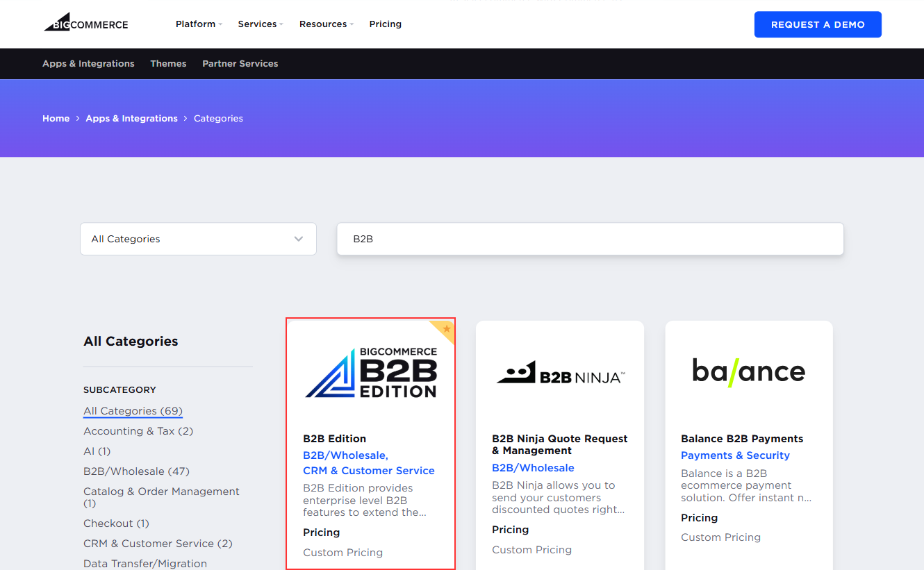Click the Payments & Security category link
The height and width of the screenshot is (570, 924).
pyautogui.click(x=735, y=455)
